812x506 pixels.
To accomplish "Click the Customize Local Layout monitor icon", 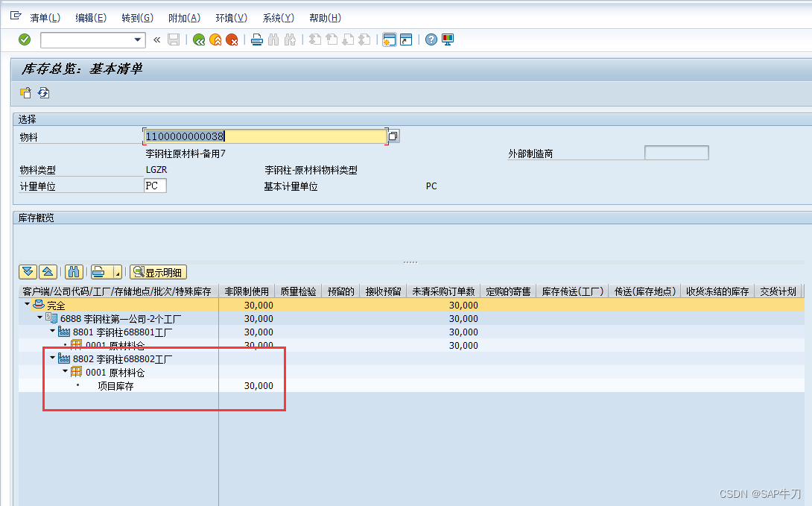I will click(448, 39).
